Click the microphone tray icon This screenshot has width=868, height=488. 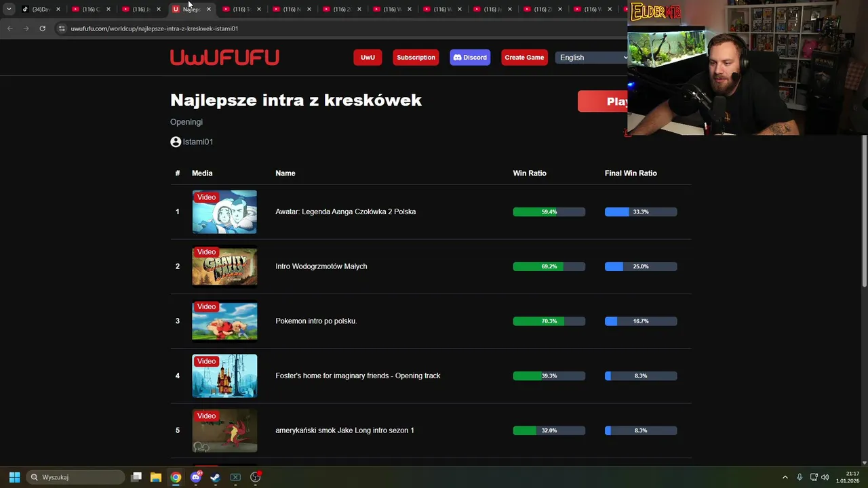click(800, 477)
